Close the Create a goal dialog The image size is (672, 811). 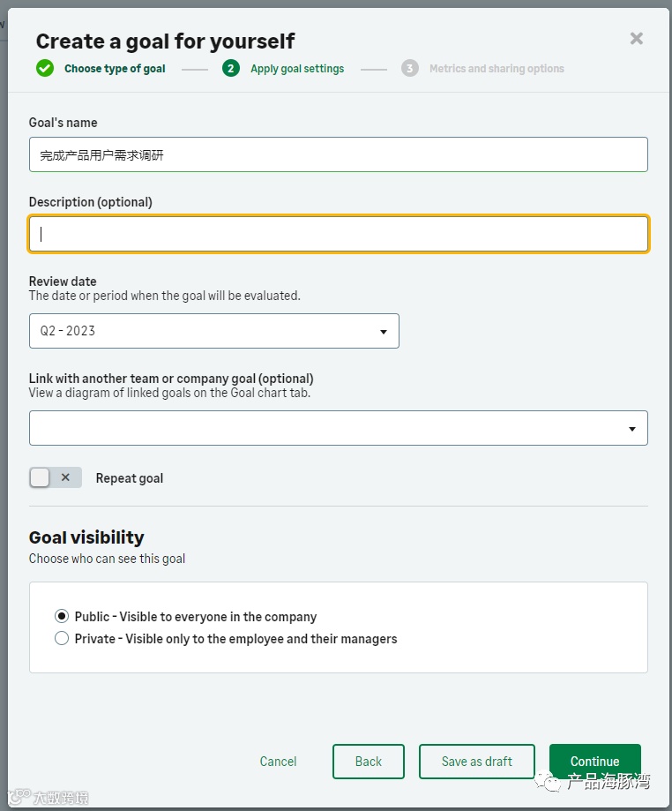637,38
